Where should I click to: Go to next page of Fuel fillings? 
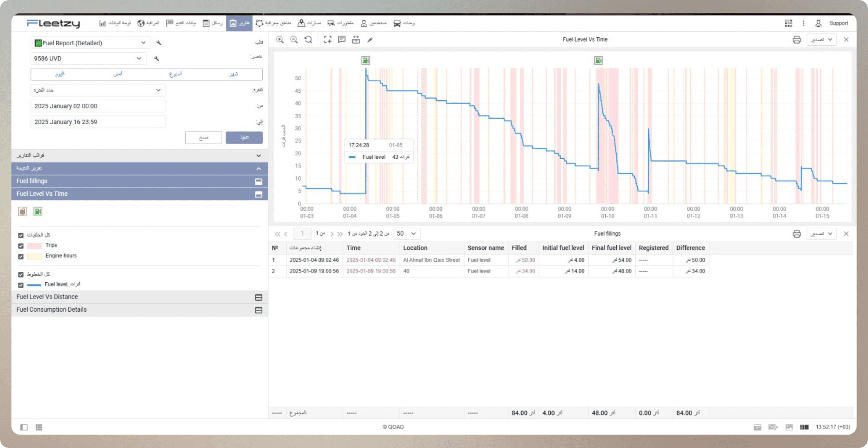pyautogui.click(x=332, y=234)
